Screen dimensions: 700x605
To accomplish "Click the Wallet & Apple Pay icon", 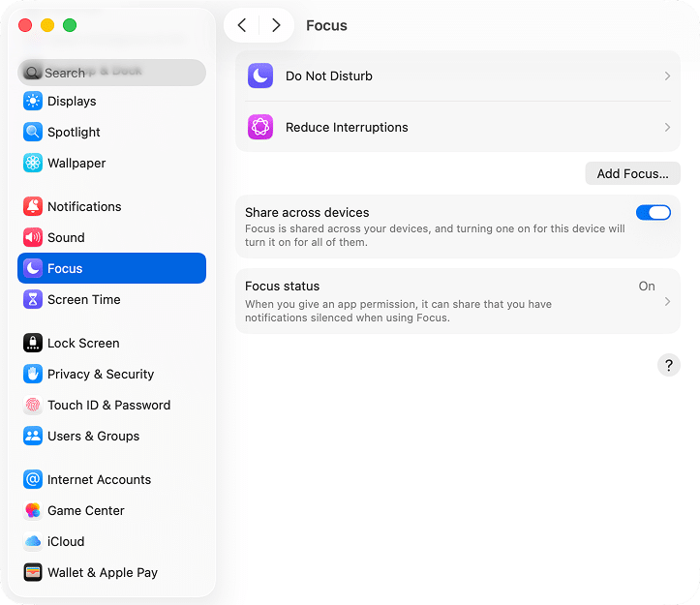I will [x=33, y=572].
